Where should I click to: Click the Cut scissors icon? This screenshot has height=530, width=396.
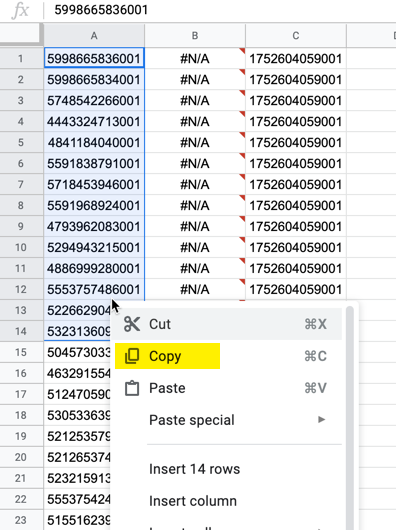pyautogui.click(x=131, y=324)
